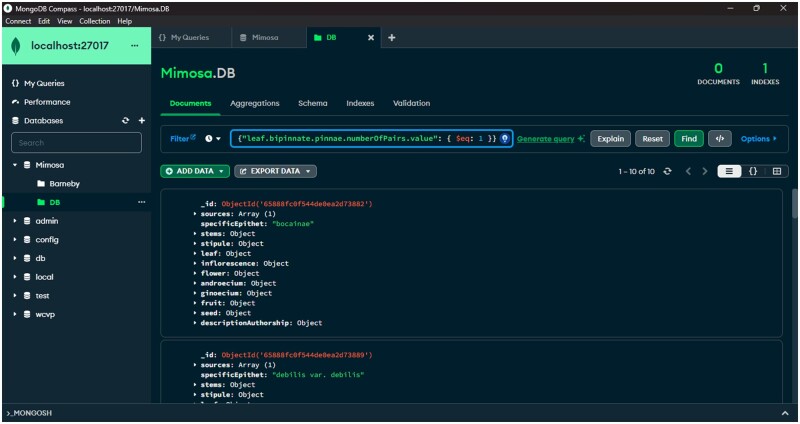The width and height of the screenshot is (800, 424).
Task: Open the Edit menu
Action: pyautogui.click(x=44, y=21)
